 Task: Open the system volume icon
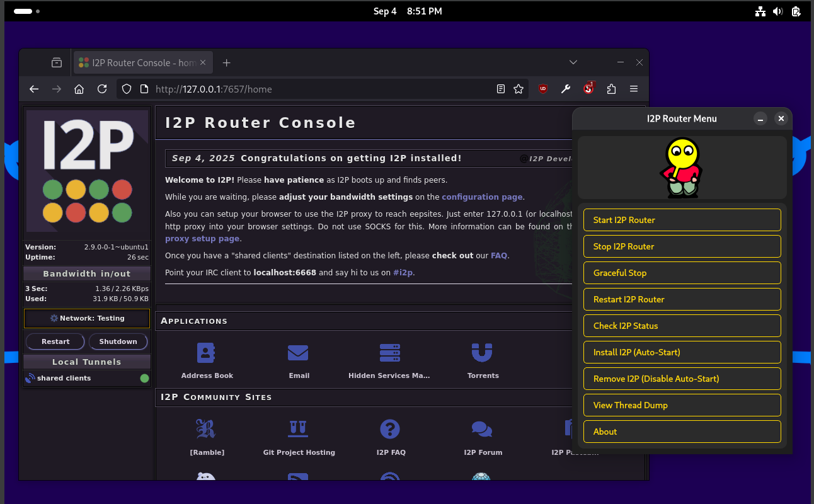(778, 11)
